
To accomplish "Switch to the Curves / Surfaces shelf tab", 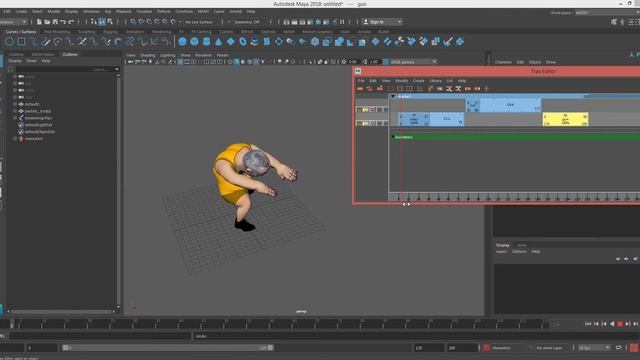I will (x=21, y=31).
